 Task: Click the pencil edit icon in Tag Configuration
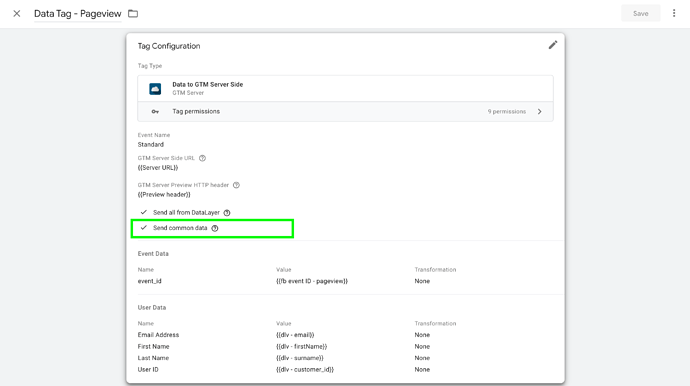553,45
